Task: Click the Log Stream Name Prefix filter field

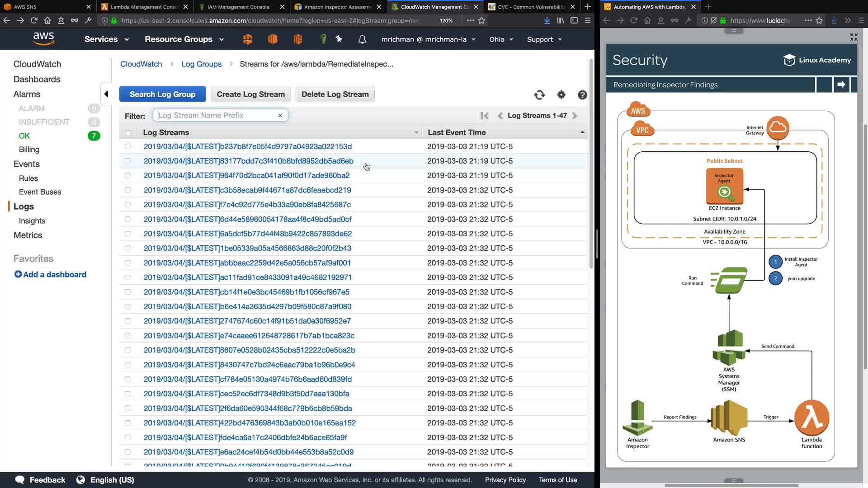Action: click(x=216, y=116)
